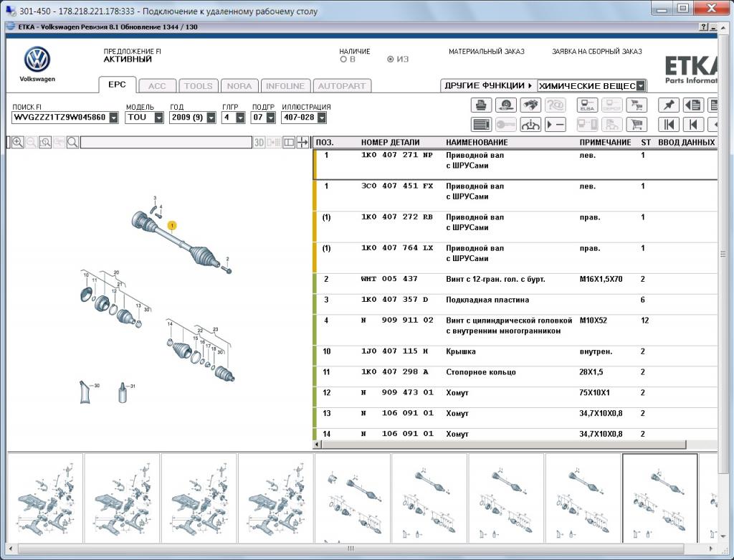734x560 pixels.
Task: Click the disc icon next to print
Action: (x=505, y=105)
